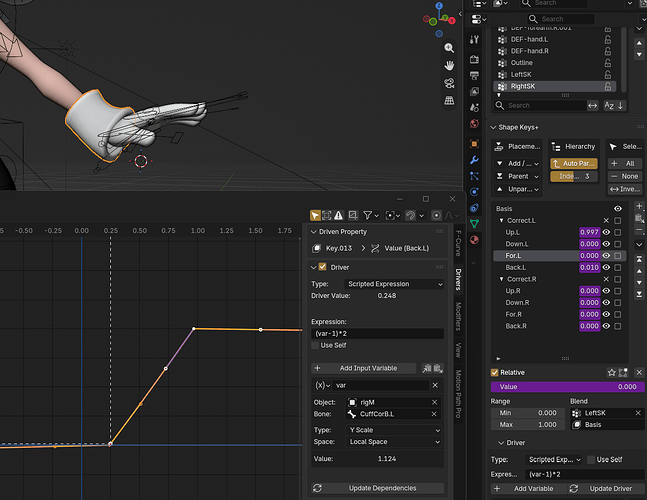Screen dimensions: 647x500
Task: Click Auto Parent toggle button
Action: tap(574, 164)
